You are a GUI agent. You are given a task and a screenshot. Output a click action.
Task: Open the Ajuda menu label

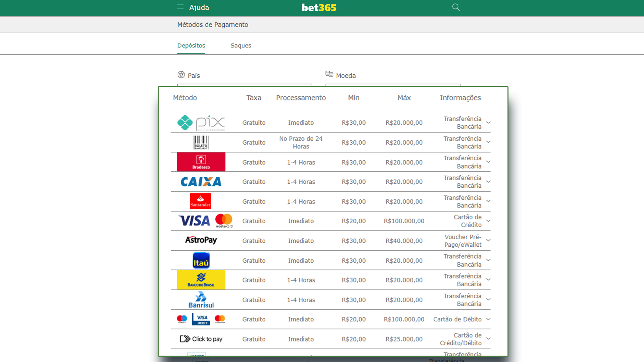click(x=199, y=7)
